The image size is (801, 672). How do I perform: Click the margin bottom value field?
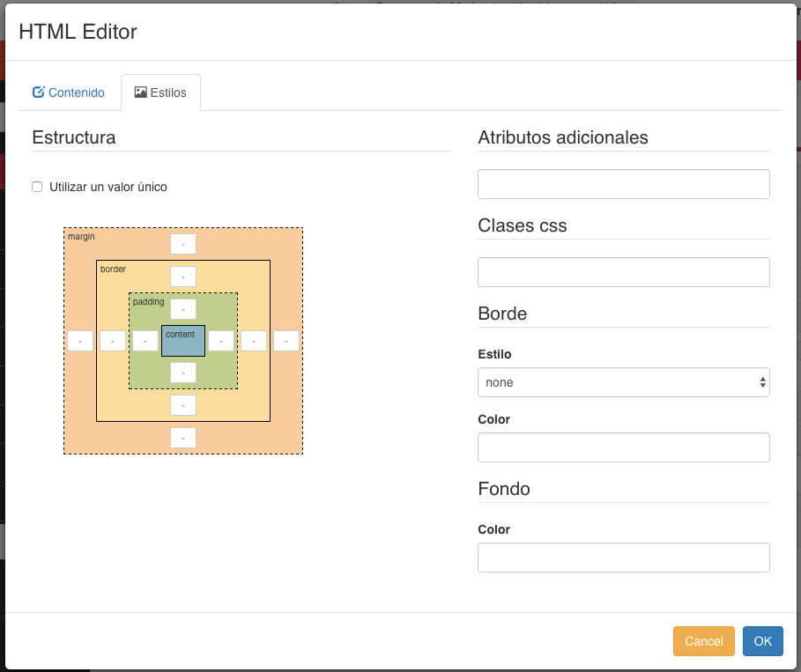pyautogui.click(x=183, y=438)
